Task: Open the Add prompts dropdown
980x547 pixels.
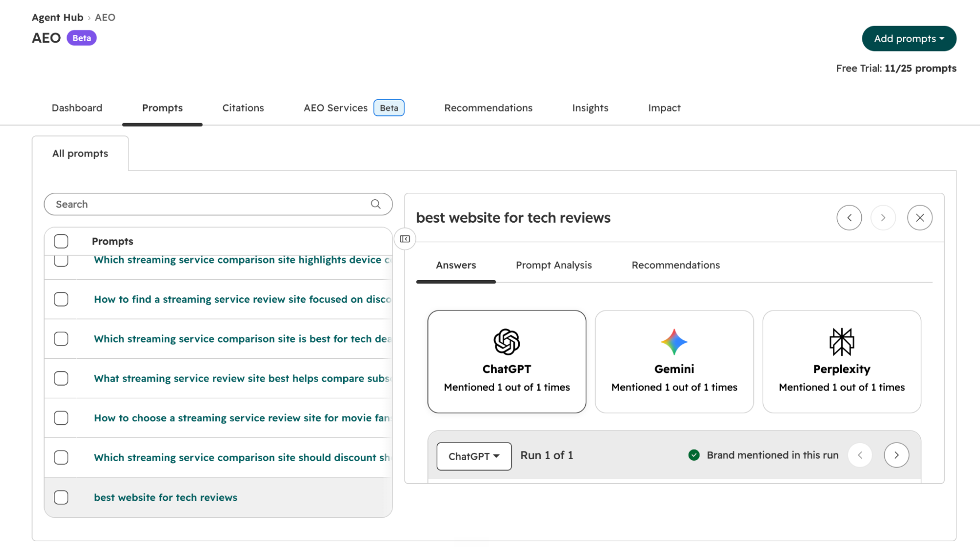Action: click(909, 39)
